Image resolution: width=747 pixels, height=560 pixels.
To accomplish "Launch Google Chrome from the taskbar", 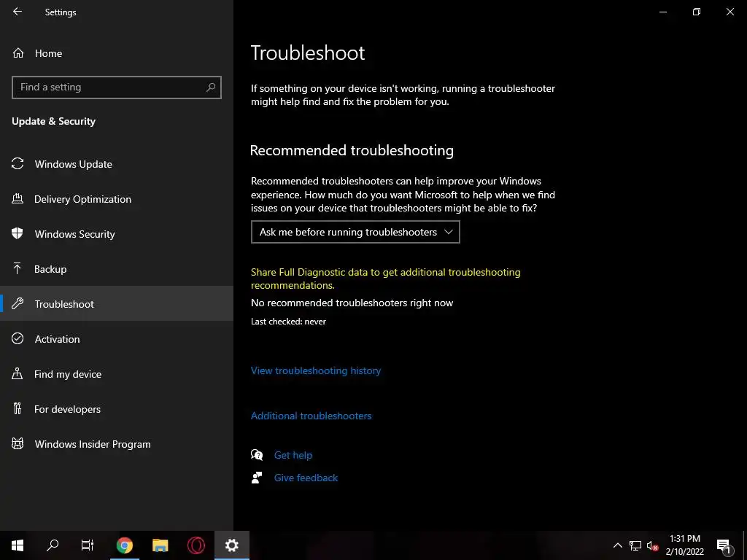I will coord(125,545).
